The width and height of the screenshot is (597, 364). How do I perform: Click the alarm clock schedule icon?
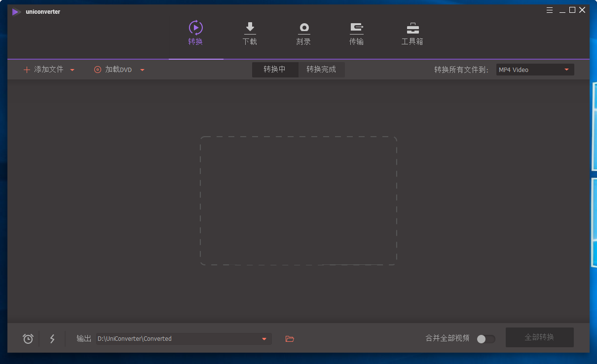(x=28, y=339)
